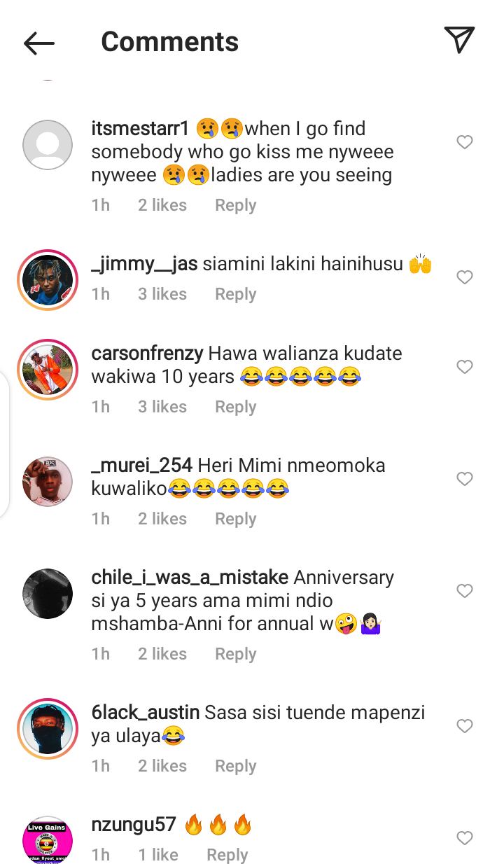Go back using the arrow icon
The width and height of the screenshot is (504, 864).
click(39, 43)
